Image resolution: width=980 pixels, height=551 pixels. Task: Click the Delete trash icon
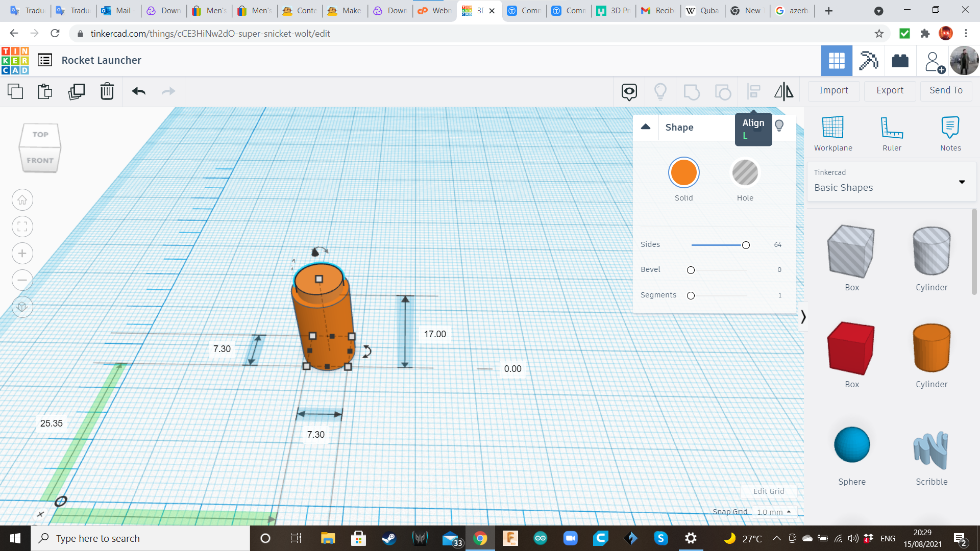pyautogui.click(x=107, y=91)
